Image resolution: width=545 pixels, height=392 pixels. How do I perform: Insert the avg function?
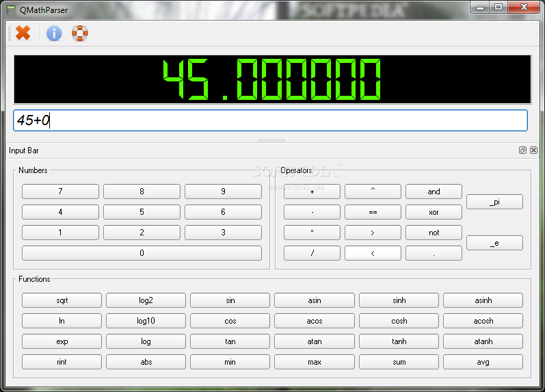pyautogui.click(x=483, y=362)
